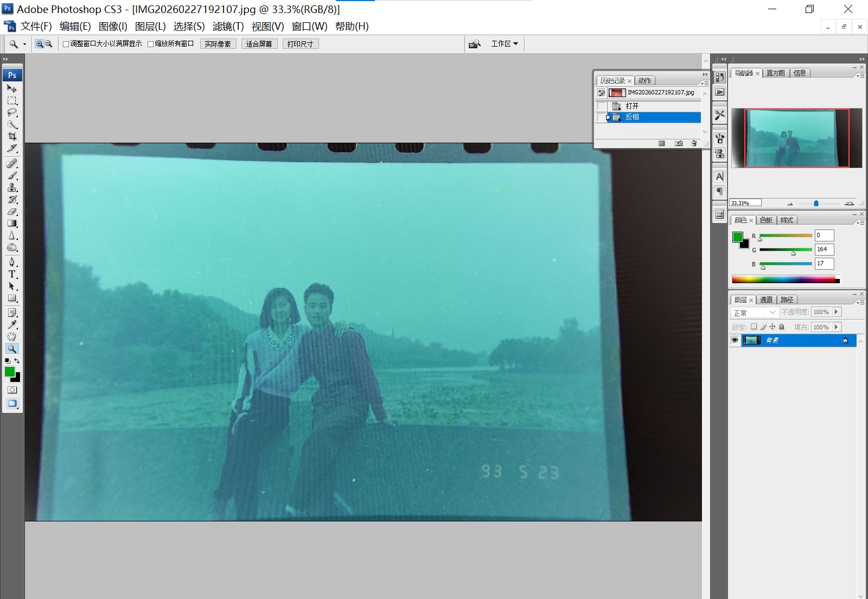
Task: Select the Gradient tool
Action: tap(12, 223)
